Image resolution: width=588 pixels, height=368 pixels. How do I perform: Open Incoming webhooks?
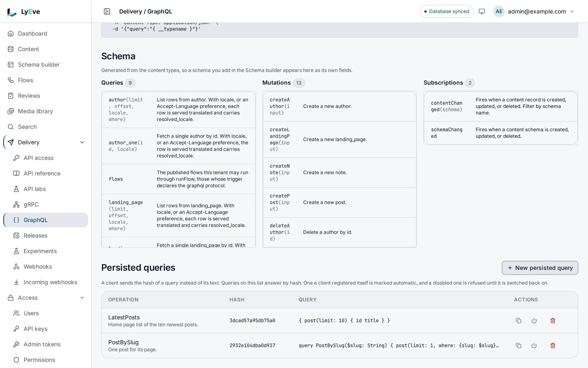point(46,282)
